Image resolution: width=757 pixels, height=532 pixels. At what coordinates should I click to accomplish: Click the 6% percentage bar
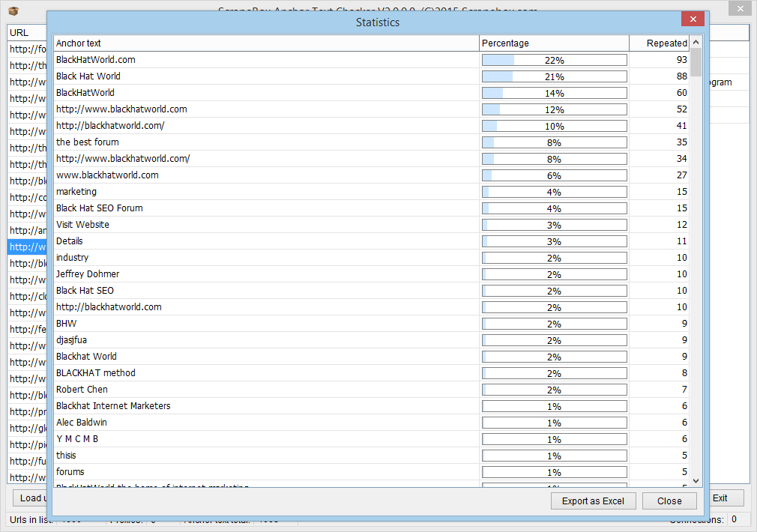[554, 176]
